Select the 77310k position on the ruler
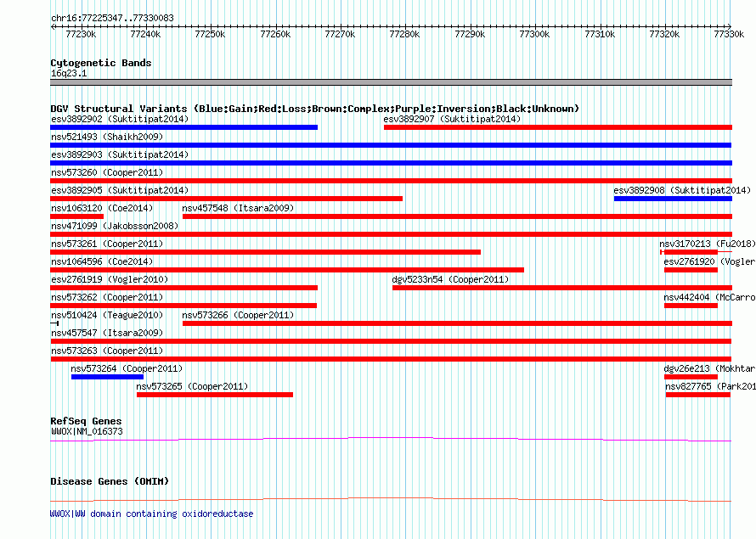This screenshot has height=539, width=756. [600, 34]
